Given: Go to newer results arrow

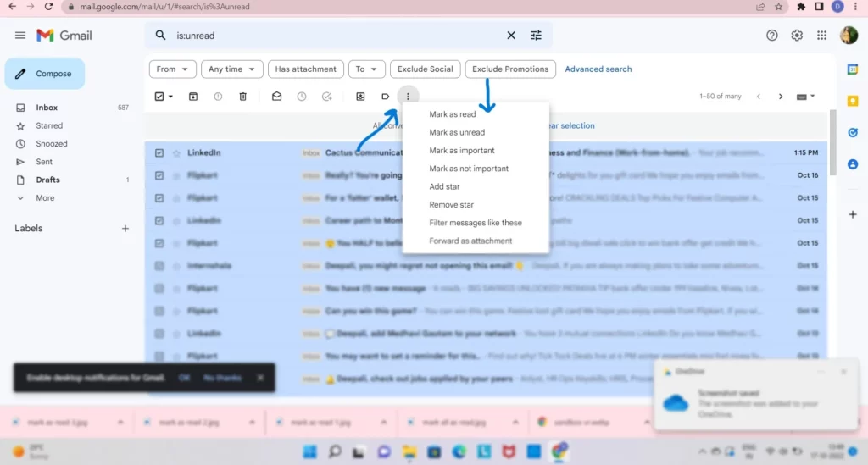Looking at the screenshot, I should click(759, 97).
